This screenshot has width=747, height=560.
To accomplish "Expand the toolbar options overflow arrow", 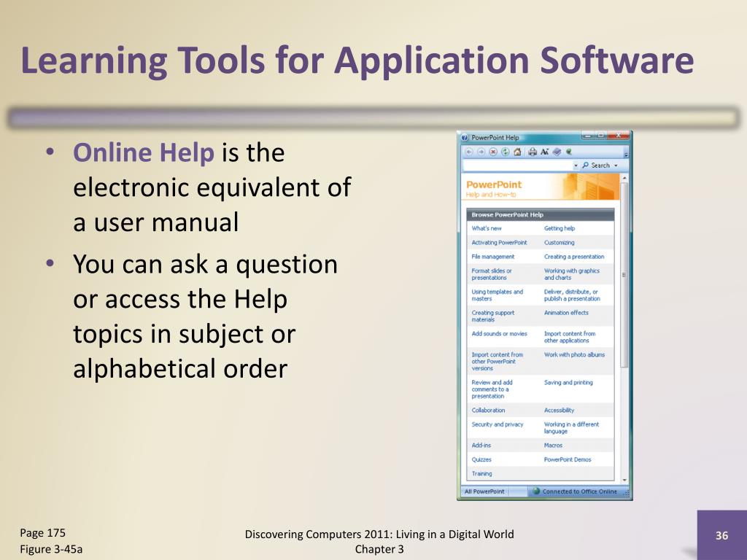I will coord(626,155).
